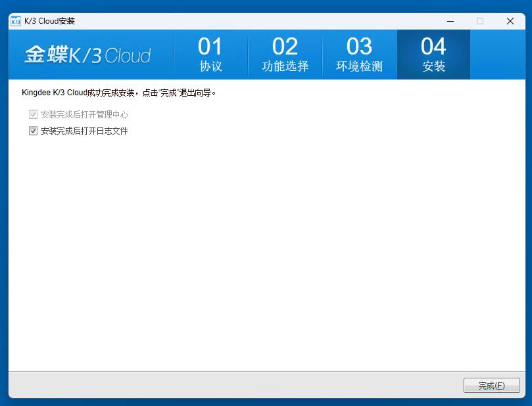Select the 03 环境检测 step tab
The height and width of the screenshot is (406, 532).
[359, 55]
